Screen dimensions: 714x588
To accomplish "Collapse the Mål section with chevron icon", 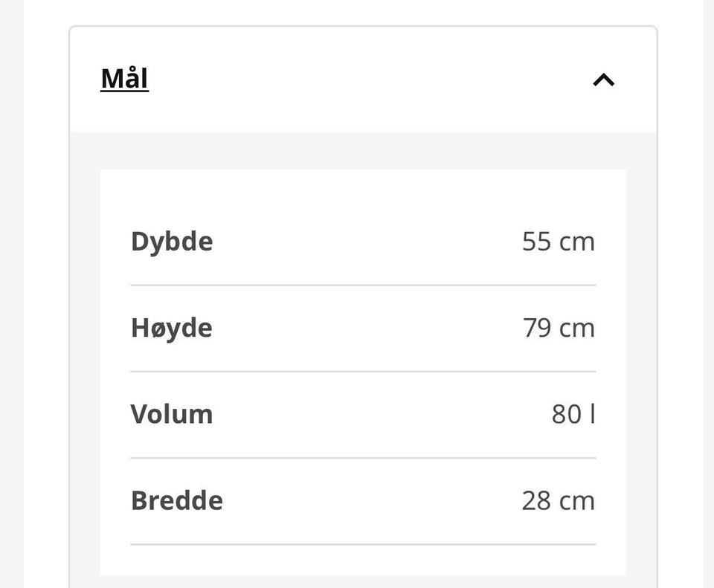I will point(603,80).
